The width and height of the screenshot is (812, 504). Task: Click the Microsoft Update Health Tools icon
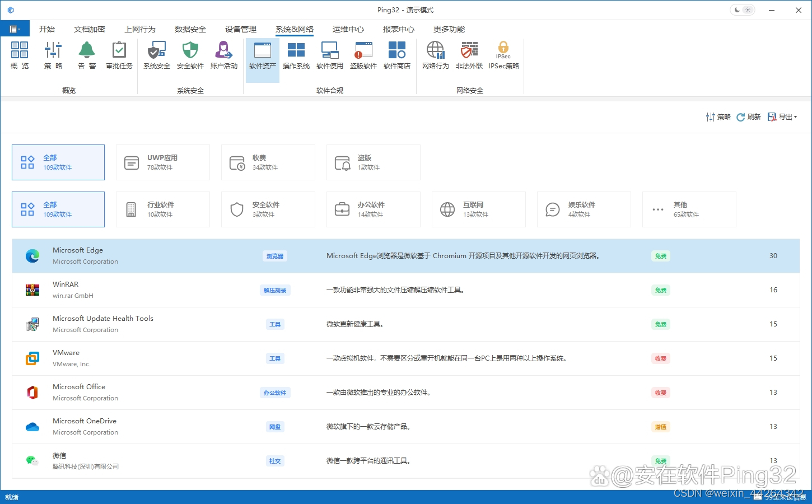(32, 324)
